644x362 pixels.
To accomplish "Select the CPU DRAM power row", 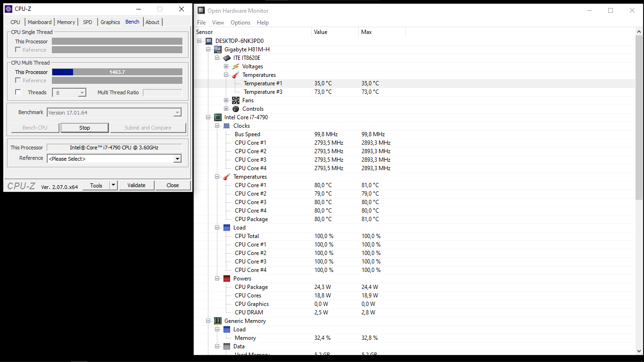I will click(414, 313).
